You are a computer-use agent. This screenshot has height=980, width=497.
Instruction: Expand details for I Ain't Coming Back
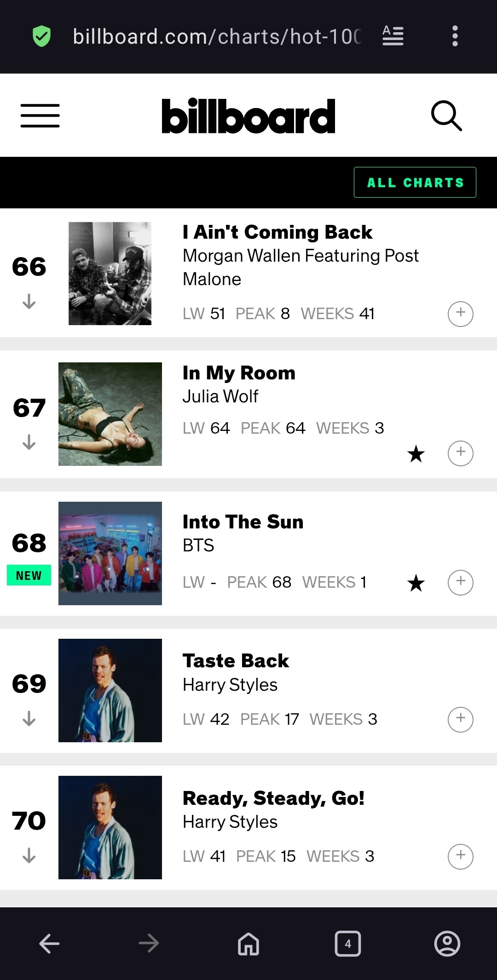pos(460,314)
